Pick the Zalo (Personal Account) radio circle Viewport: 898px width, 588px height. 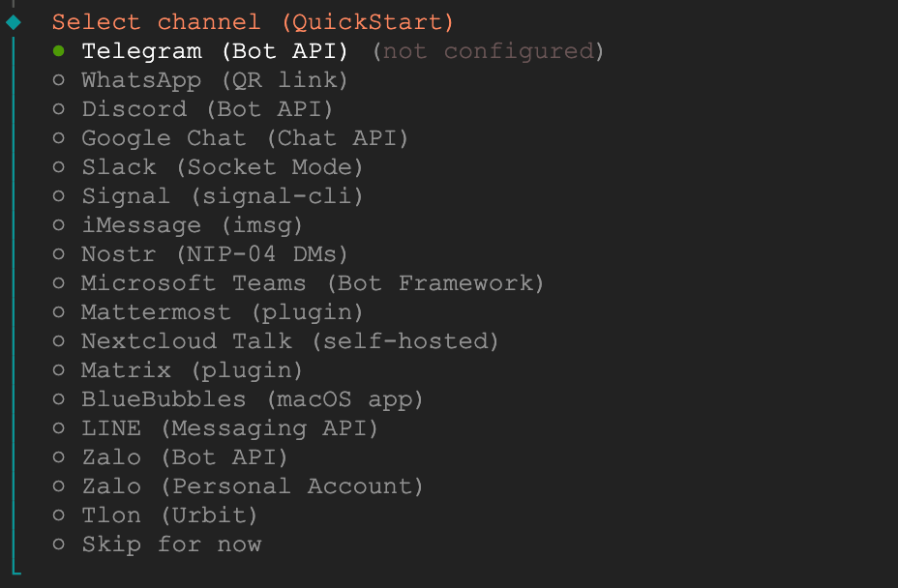pos(60,486)
